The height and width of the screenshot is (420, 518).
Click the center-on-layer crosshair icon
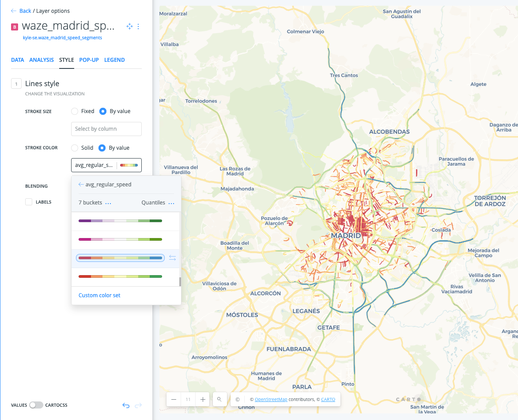[129, 26]
